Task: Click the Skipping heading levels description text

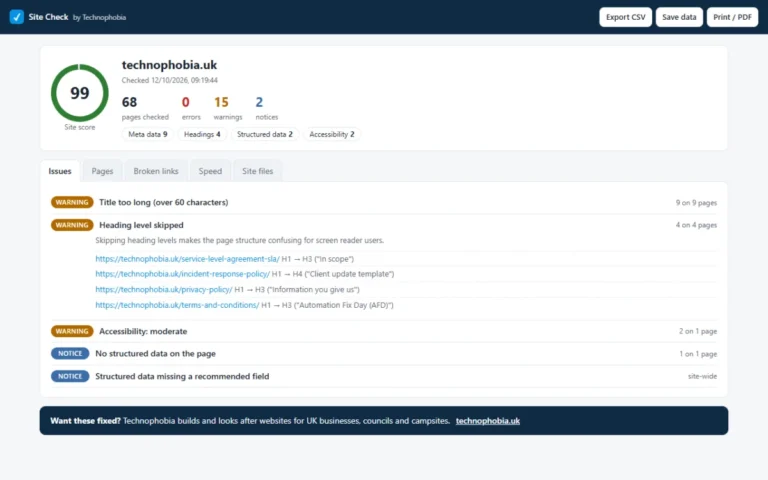Action: tap(240, 240)
